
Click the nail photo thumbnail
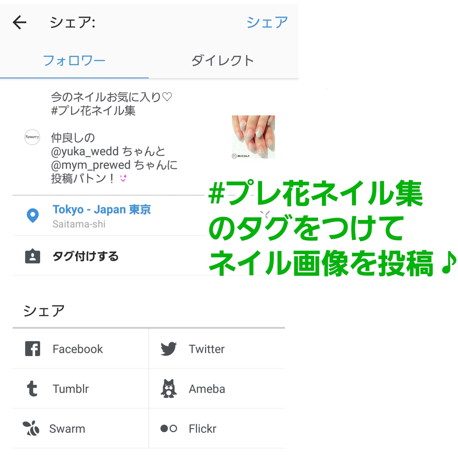[253, 137]
